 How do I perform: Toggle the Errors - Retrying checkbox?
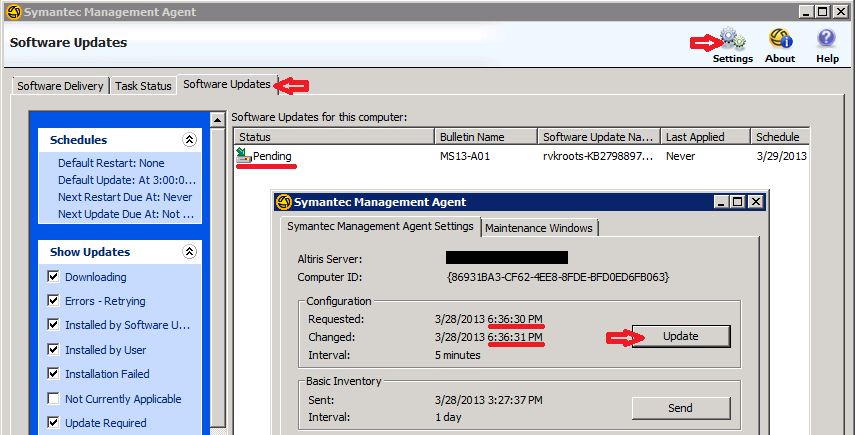[x=53, y=300]
